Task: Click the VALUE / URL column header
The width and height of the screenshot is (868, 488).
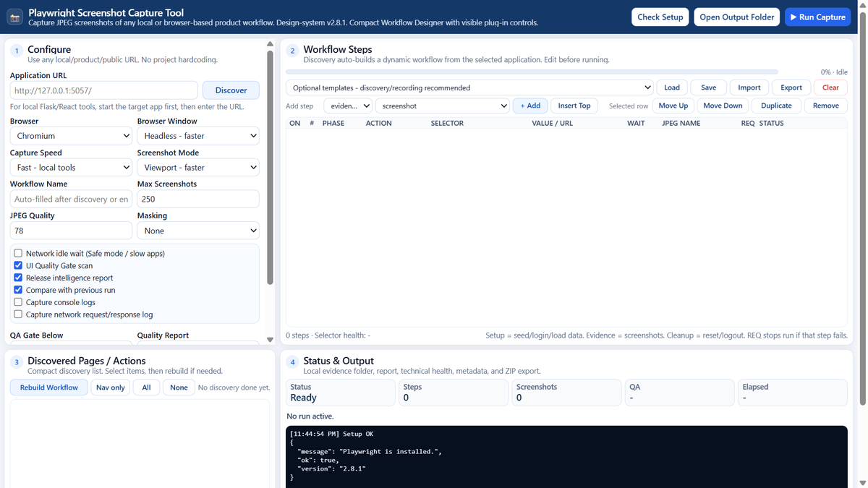Action: (552, 124)
